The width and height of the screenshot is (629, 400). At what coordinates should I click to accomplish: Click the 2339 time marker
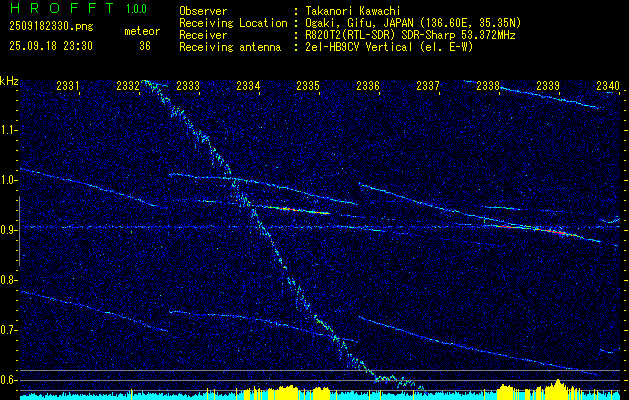(548, 85)
